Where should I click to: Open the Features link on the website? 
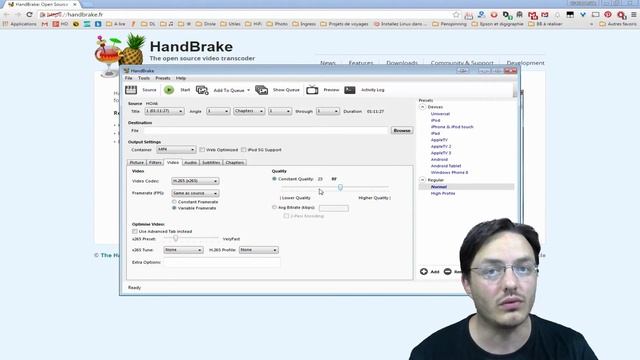click(361, 63)
